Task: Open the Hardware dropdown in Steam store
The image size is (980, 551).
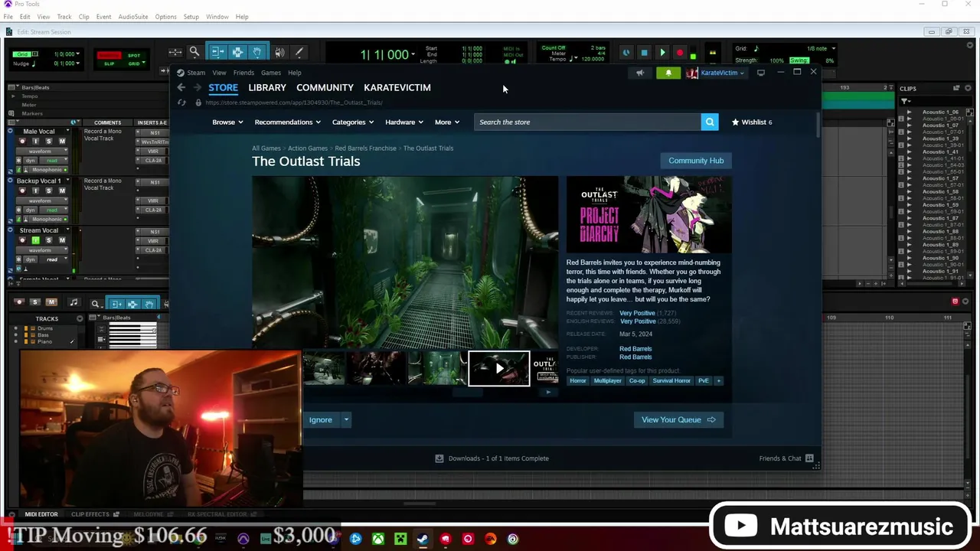Action: tap(404, 122)
